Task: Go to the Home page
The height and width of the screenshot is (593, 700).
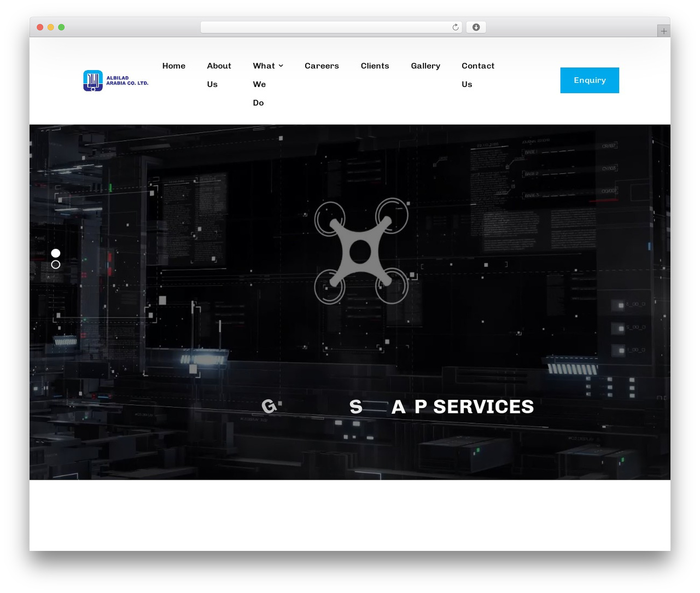Action: tap(174, 66)
